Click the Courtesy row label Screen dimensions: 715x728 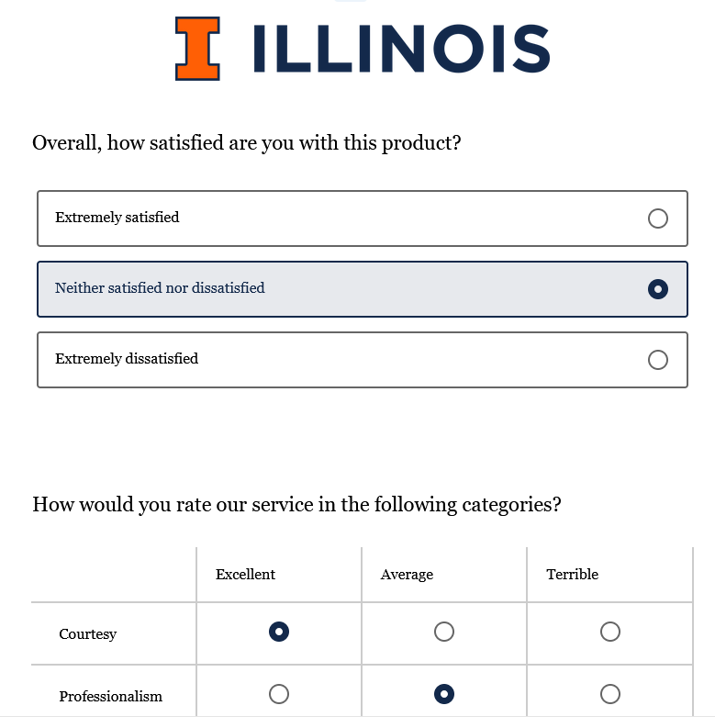coord(88,634)
